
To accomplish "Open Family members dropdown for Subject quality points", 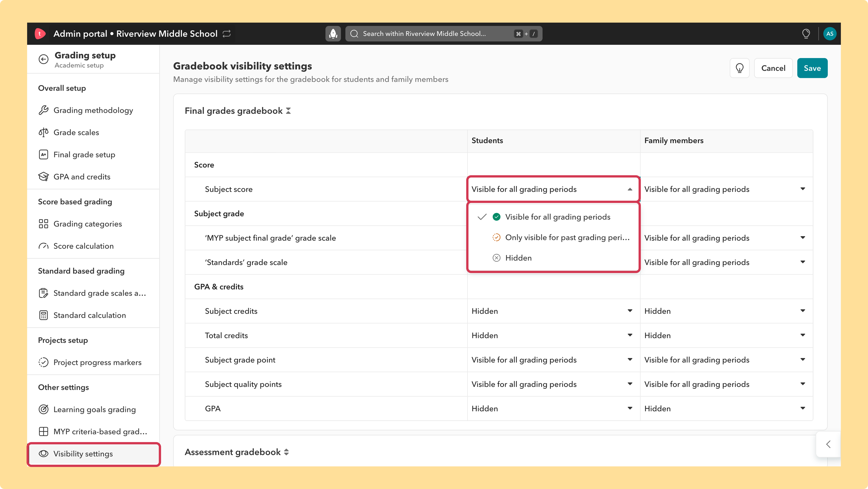I will 726,384.
